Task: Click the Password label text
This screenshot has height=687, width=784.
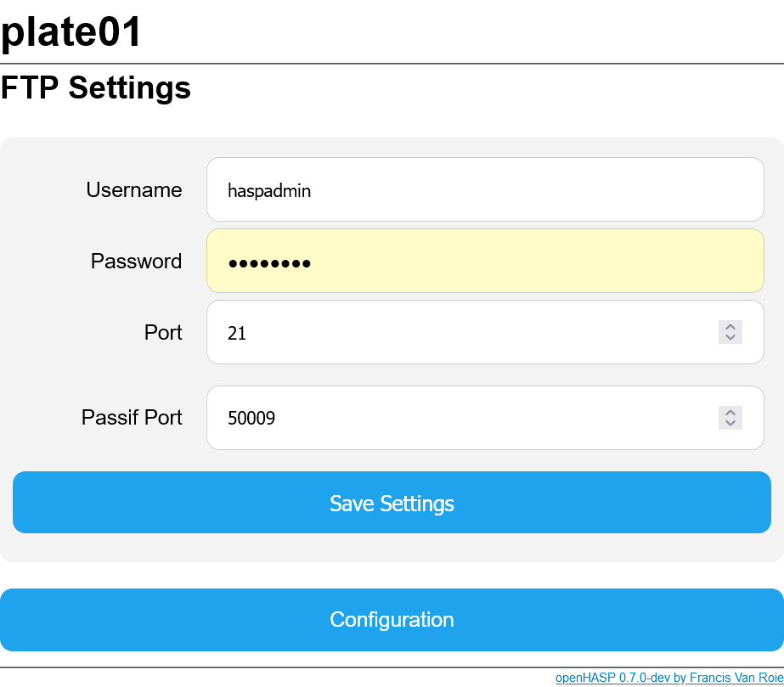Action: 137,261
